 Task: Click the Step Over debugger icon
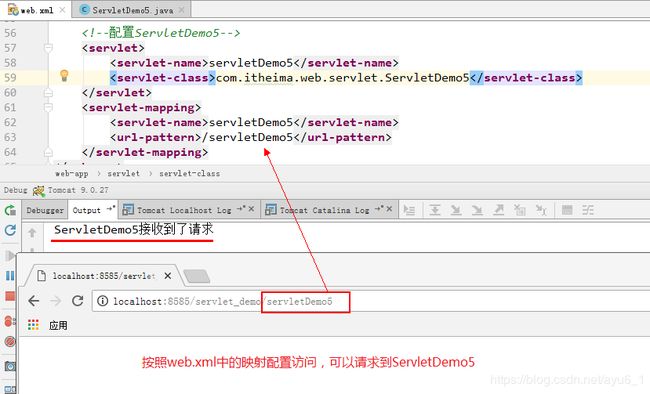pyautogui.click(x=434, y=210)
